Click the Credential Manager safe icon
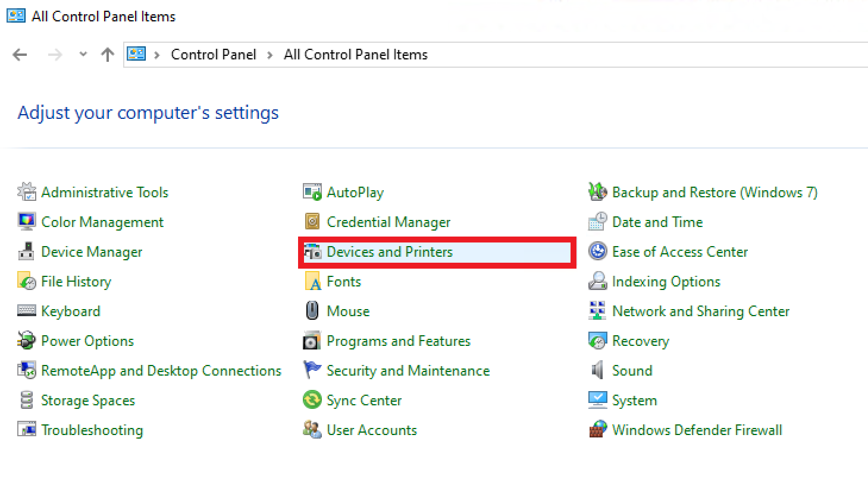Viewport: 868px width, 504px height. (312, 222)
